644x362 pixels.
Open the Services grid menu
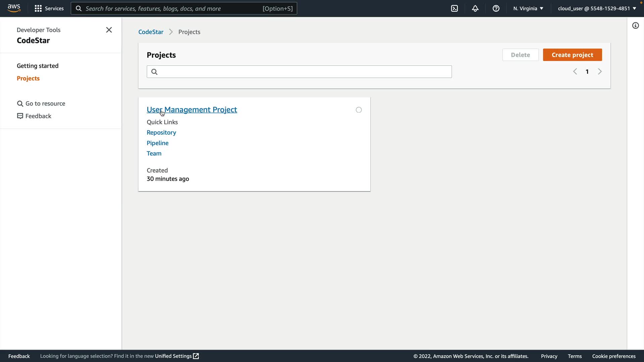coord(38,8)
